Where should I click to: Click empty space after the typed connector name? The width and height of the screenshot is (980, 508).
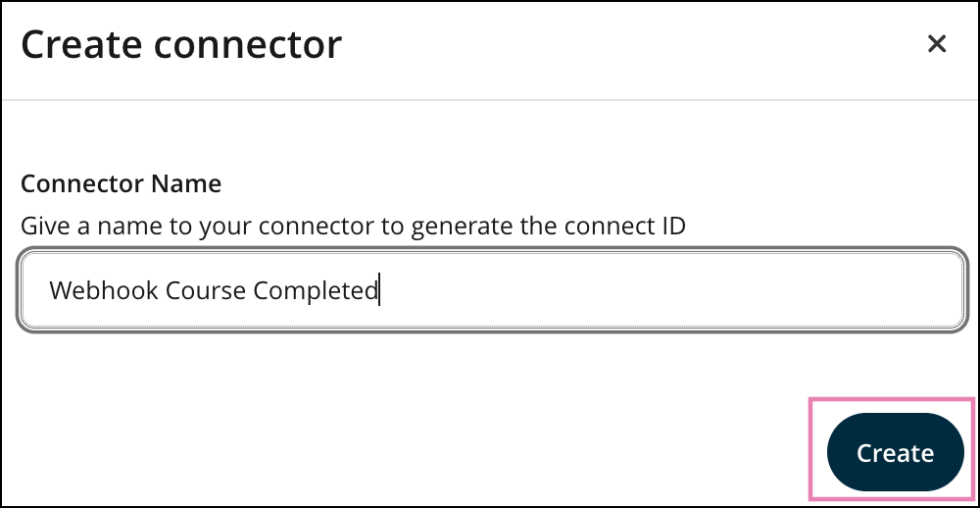click(x=666, y=291)
